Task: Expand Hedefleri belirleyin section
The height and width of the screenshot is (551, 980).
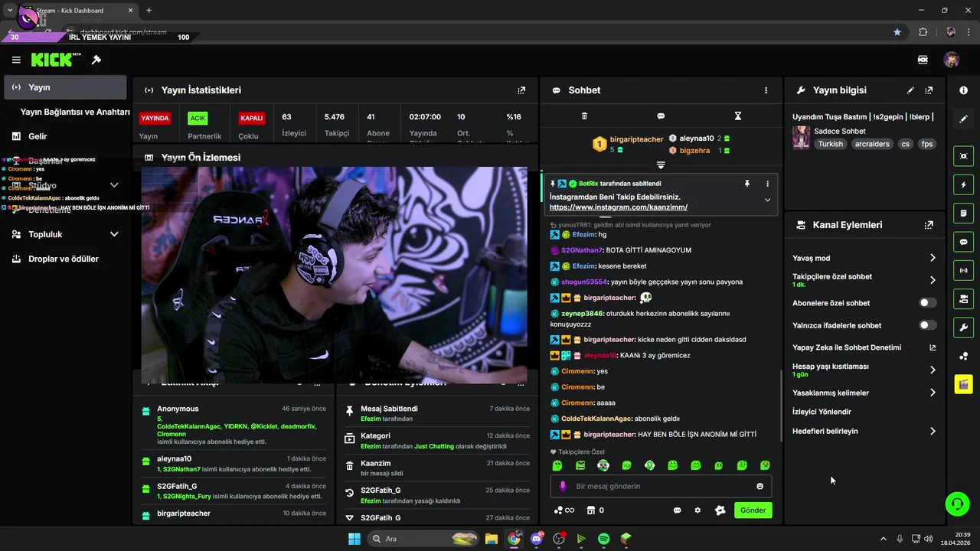Action: point(933,431)
